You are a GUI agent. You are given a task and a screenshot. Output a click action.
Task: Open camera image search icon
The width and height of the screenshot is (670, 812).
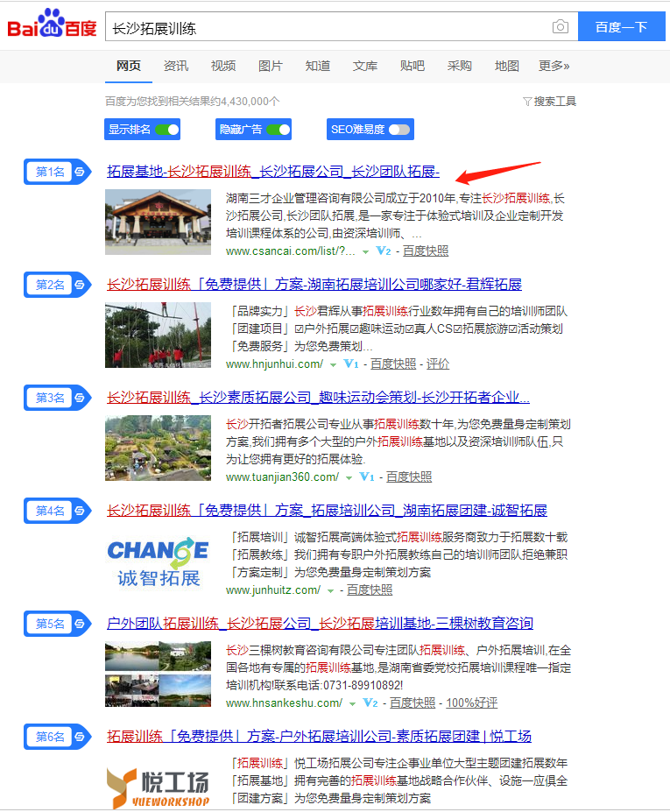[560, 26]
